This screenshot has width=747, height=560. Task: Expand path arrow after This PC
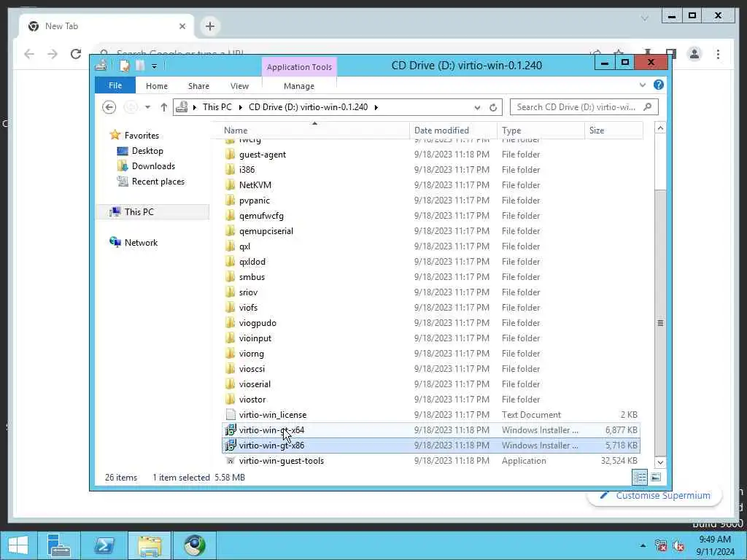(x=240, y=107)
